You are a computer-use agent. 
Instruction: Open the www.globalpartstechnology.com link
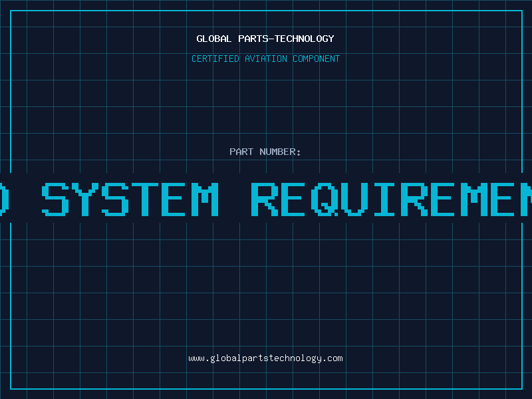pyautogui.click(x=265, y=358)
